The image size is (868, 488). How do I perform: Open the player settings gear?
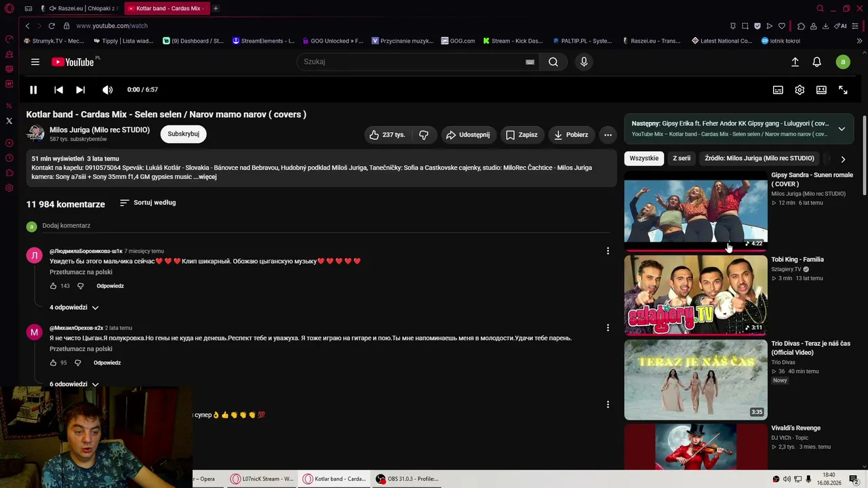800,89
